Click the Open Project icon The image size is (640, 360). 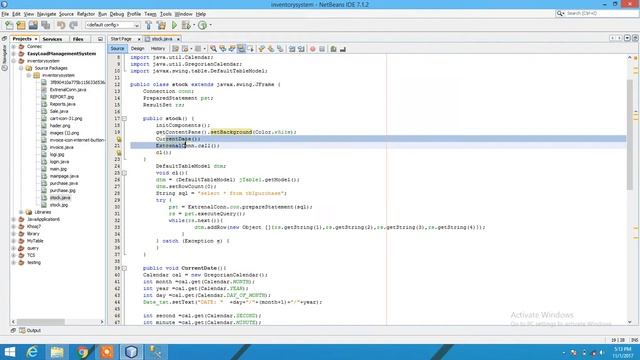coord(33,25)
